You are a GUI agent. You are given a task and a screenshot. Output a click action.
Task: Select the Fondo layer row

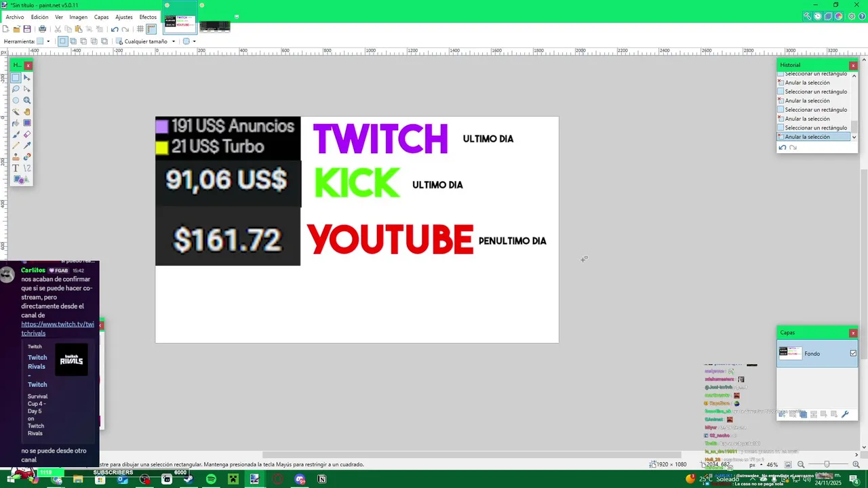817,353
